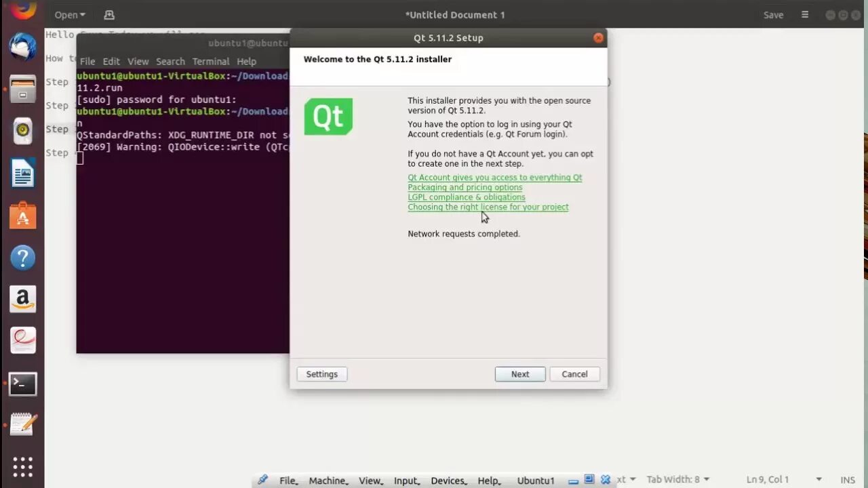Open the VirtualBox Help menu
This screenshot has width=868, height=488.
pyautogui.click(x=489, y=481)
